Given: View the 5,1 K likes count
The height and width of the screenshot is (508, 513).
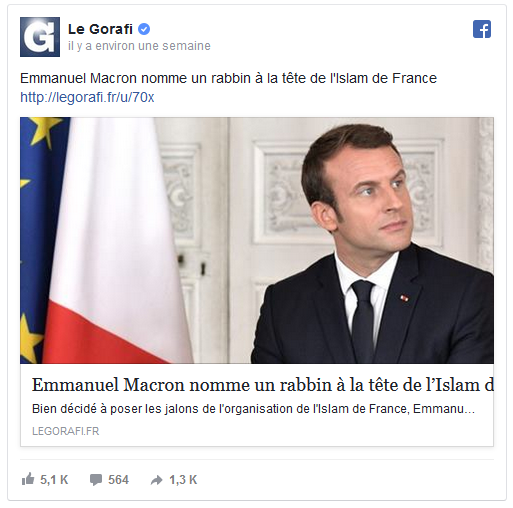Looking at the screenshot, I should click(54, 480).
